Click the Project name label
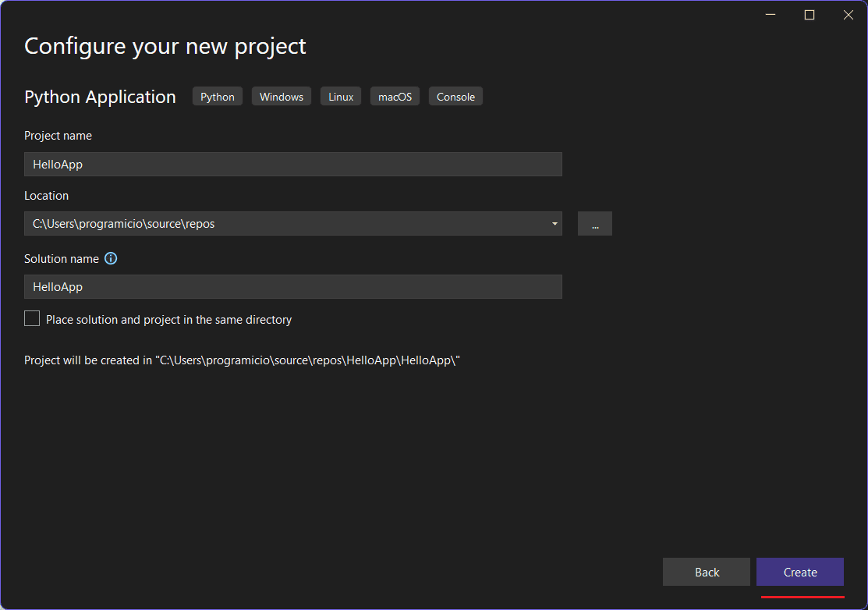The height and width of the screenshot is (610, 868). tap(58, 136)
